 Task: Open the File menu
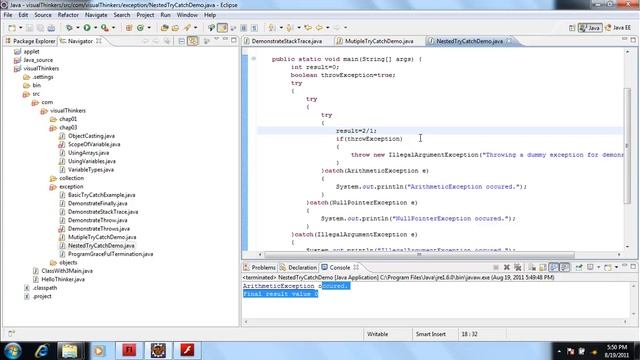(x=8, y=15)
